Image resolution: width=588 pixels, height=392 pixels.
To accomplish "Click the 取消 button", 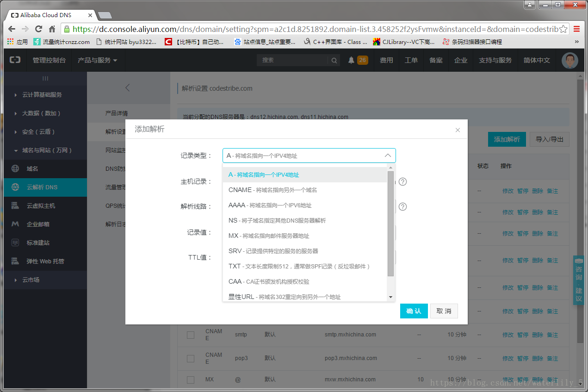I will pos(444,311).
